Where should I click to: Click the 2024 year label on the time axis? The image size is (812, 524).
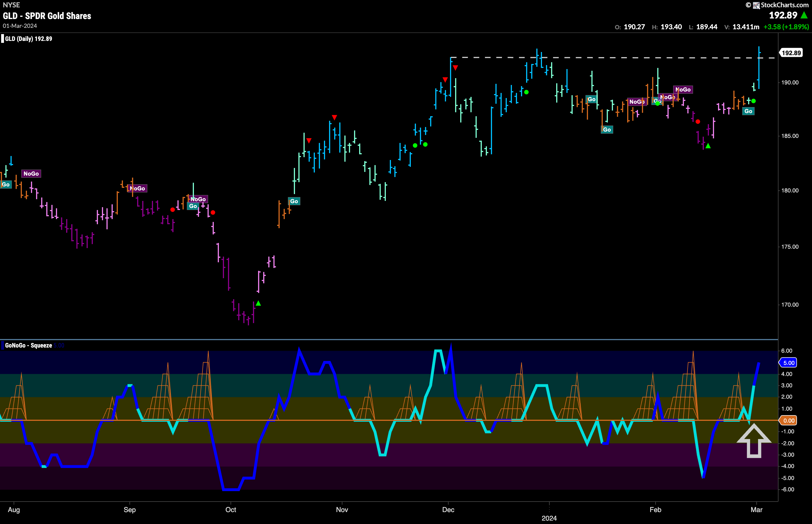coord(549,518)
